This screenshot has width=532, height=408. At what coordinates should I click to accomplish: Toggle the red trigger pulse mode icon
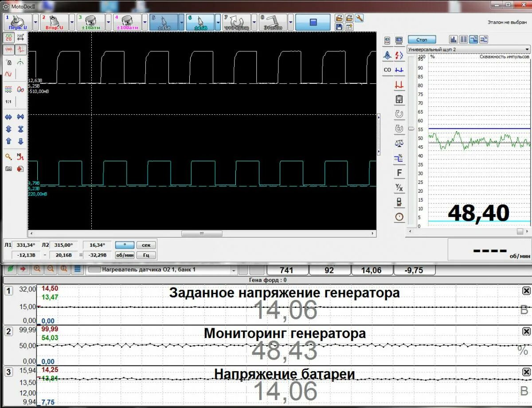21,49
